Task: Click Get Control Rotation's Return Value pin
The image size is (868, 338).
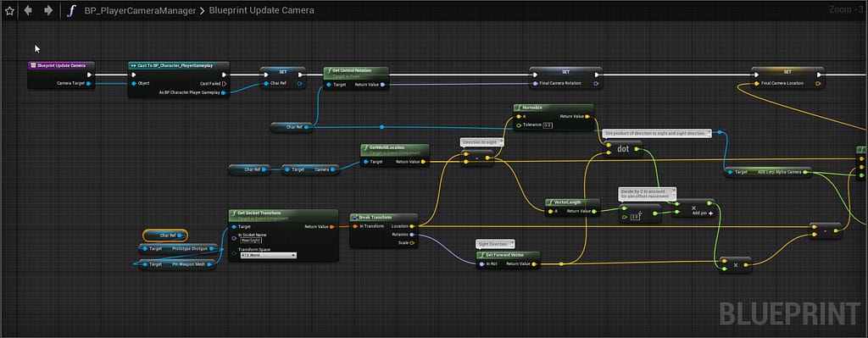Action: (382, 85)
